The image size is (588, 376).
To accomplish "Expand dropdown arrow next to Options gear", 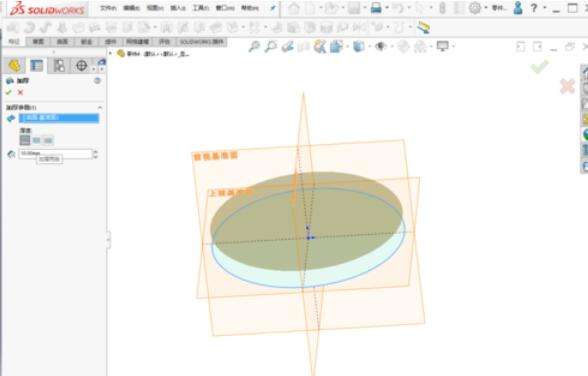I will (x=486, y=8).
